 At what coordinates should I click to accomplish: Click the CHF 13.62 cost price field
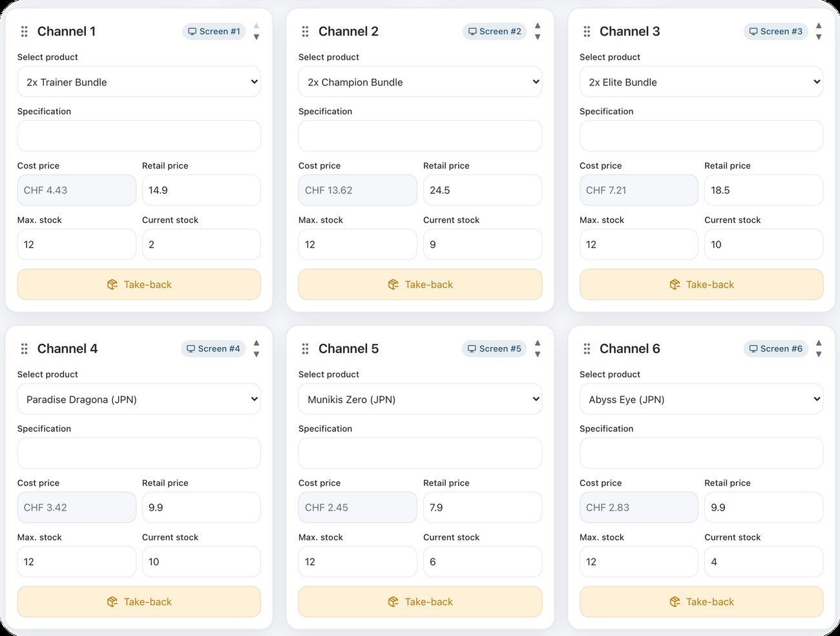358,190
